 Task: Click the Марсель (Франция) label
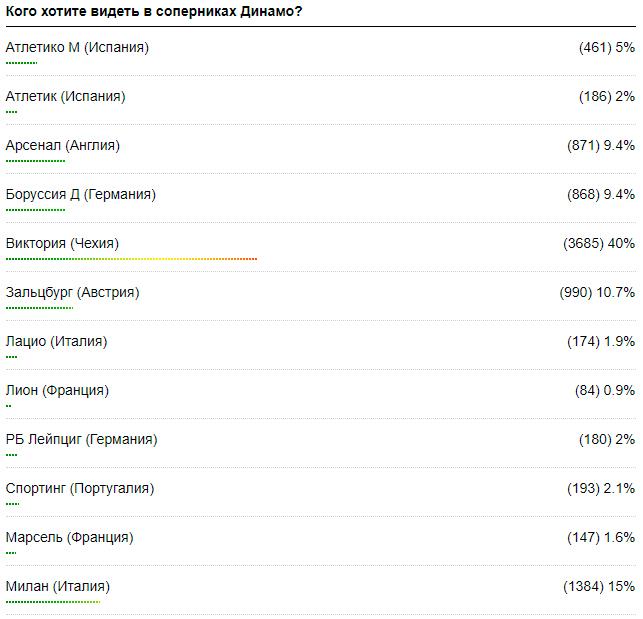point(69,537)
